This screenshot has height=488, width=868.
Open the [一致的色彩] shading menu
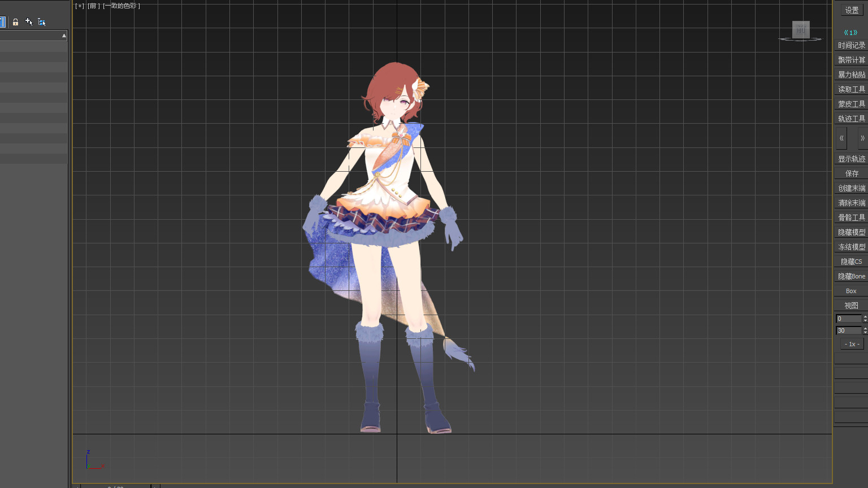121,6
